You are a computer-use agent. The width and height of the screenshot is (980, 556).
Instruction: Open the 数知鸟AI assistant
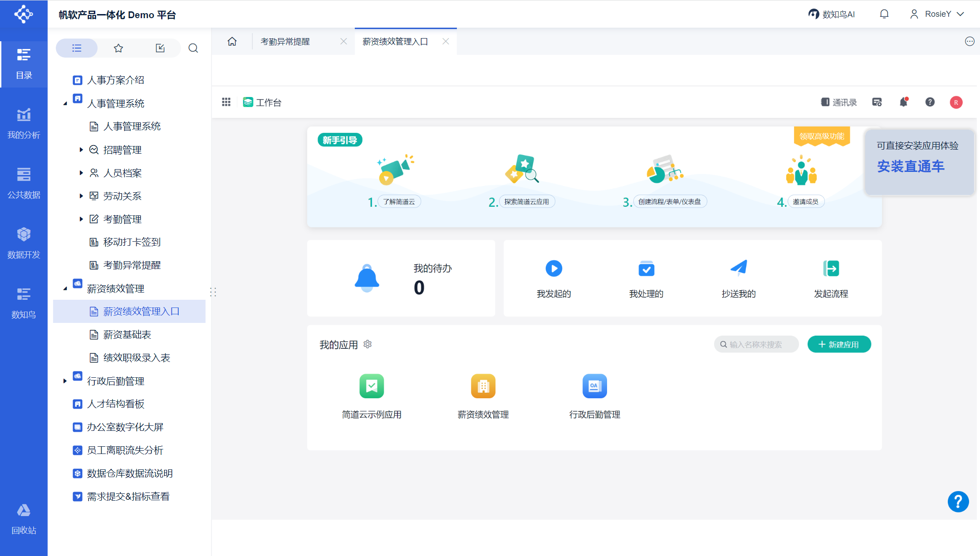pyautogui.click(x=832, y=14)
